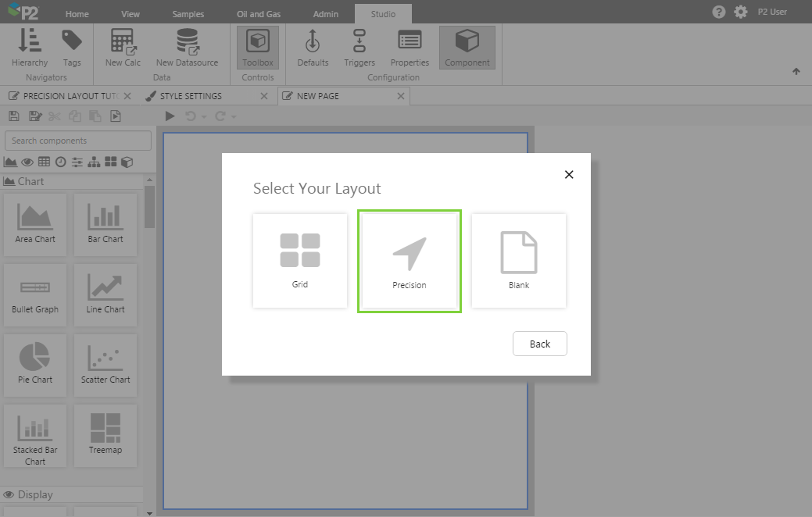The width and height of the screenshot is (812, 517).
Task: Click the New Datasource icon
Action: tap(187, 48)
